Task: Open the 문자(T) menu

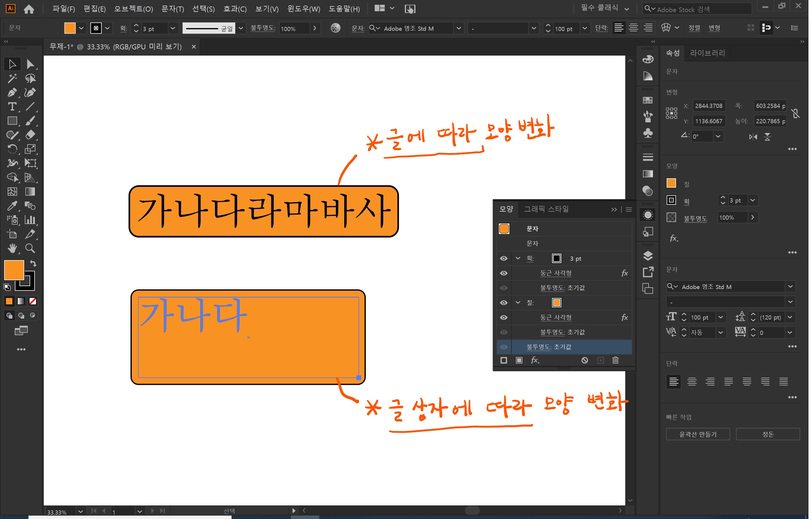Action: (173, 9)
